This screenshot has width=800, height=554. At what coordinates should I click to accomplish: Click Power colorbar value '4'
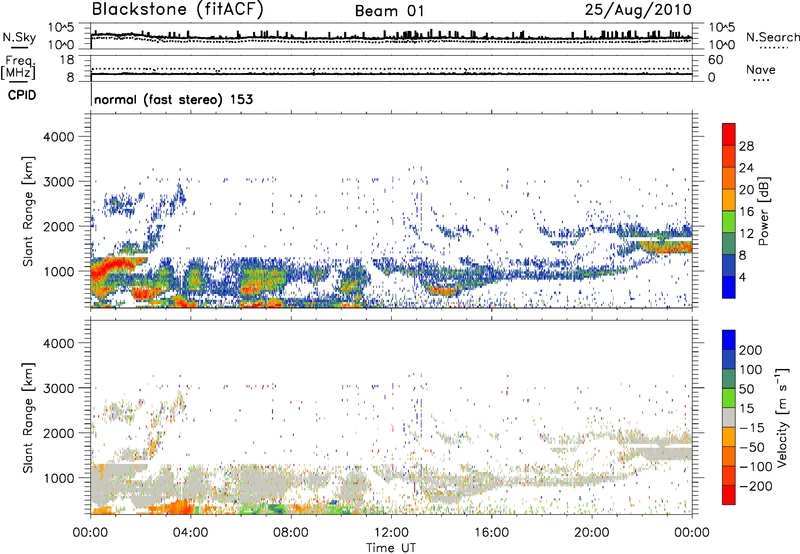coord(742,277)
